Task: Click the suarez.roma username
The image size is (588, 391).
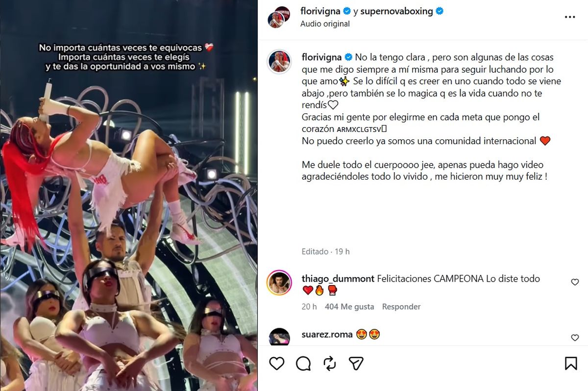Action: point(327,335)
